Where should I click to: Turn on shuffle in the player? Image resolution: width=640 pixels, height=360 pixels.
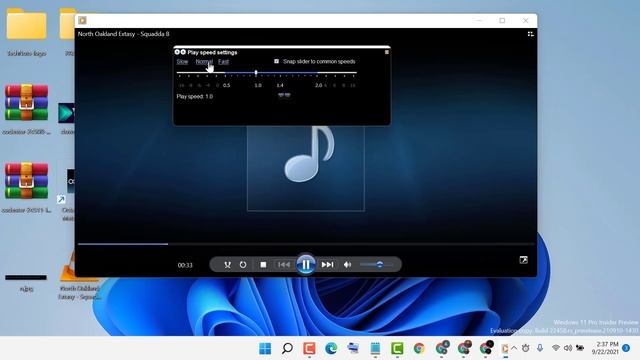tap(227, 265)
